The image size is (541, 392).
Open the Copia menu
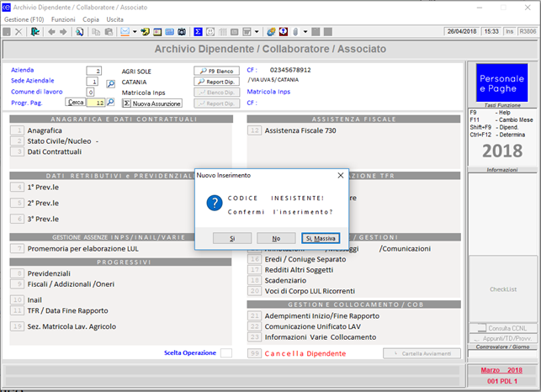(91, 19)
